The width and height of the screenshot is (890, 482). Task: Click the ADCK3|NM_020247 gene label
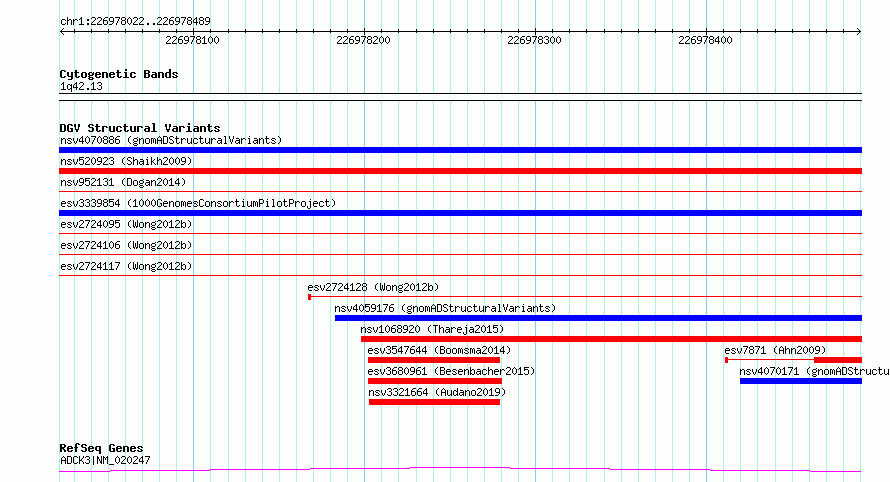[105, 460]
